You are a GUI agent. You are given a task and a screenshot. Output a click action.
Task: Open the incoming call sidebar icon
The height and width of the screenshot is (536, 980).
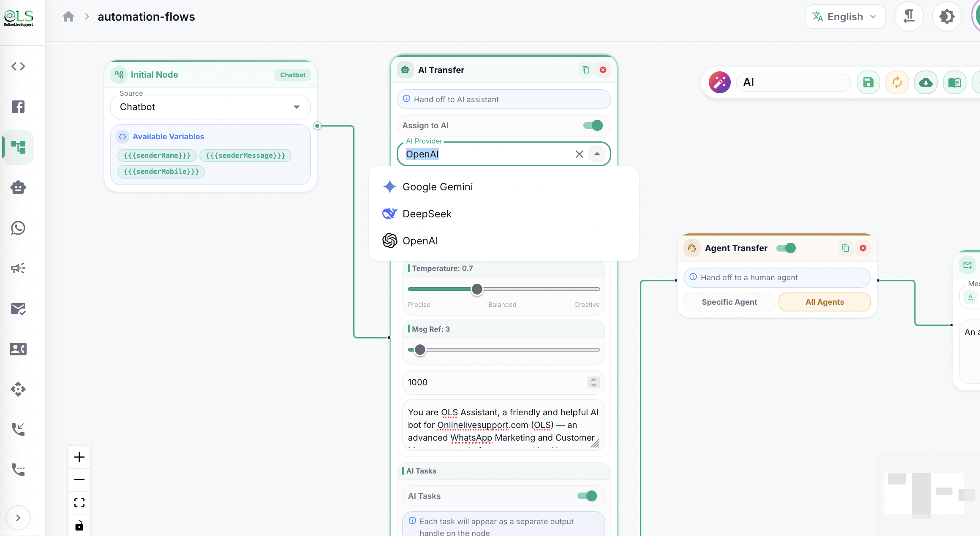[18, 429]
